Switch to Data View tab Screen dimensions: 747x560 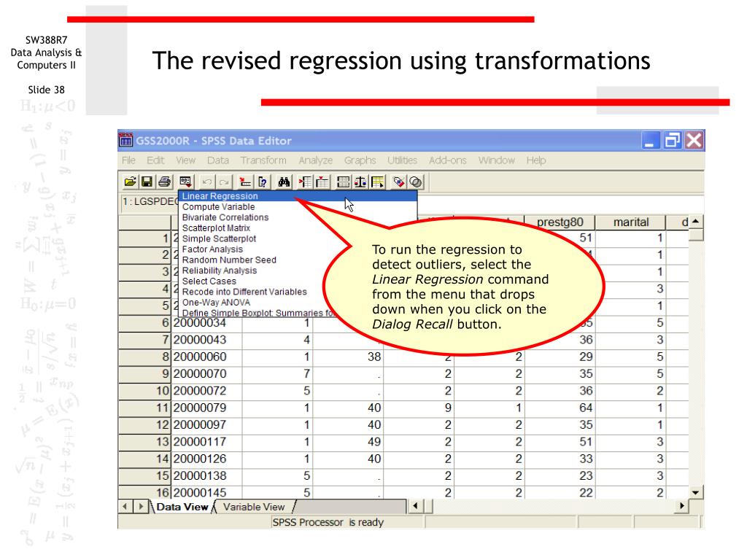point(182,507)
